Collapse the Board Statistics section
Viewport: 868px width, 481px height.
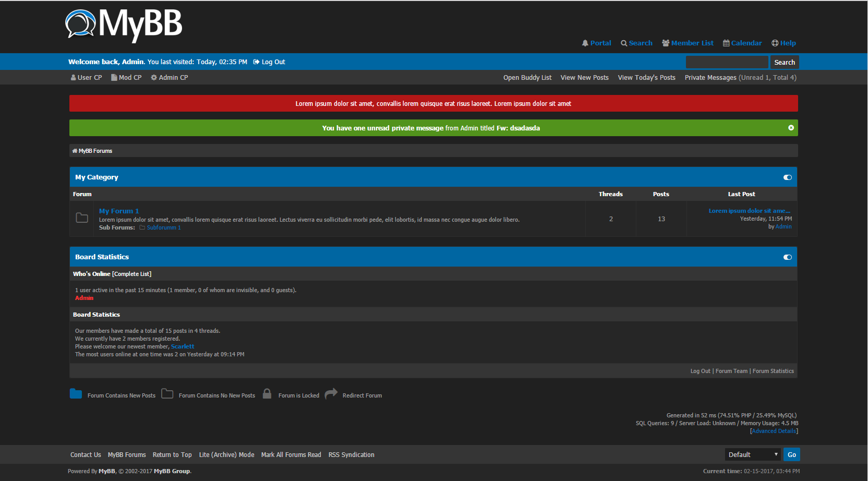[x=787, y=257]
